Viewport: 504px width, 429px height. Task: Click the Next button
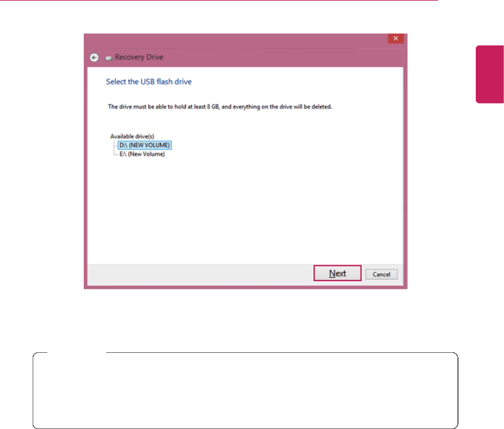pos(338,273)
